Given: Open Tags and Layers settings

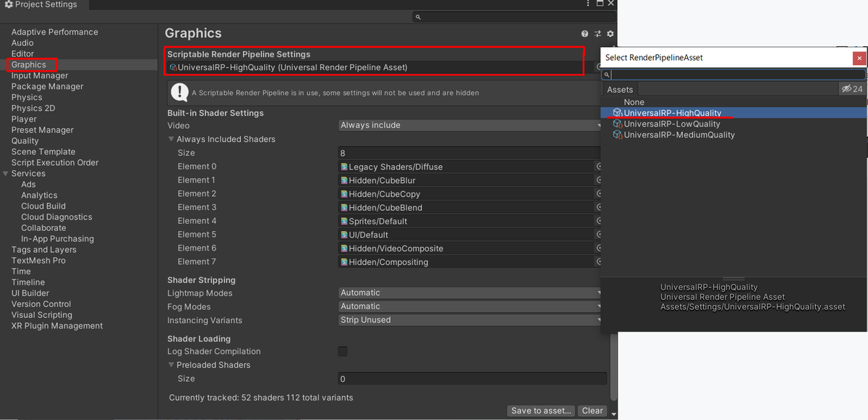Looking at the screenshot, I should [44, 250].
